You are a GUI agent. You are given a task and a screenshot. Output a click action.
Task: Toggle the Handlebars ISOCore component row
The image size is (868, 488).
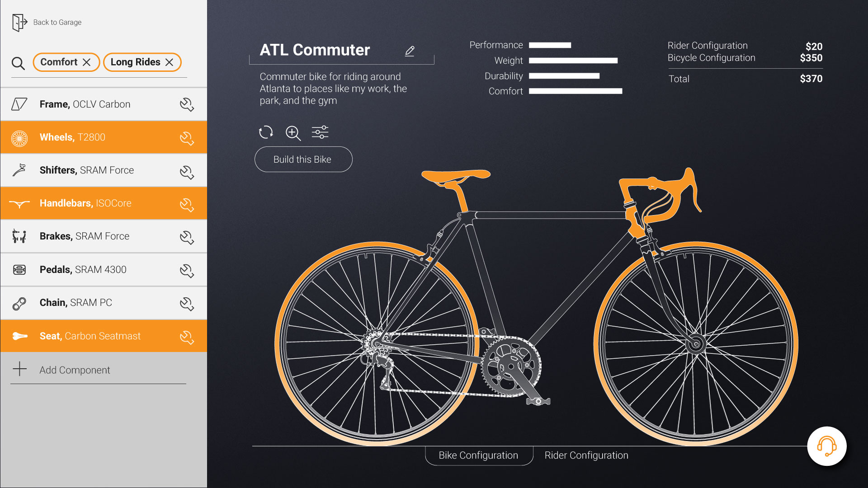click(104, 203)
